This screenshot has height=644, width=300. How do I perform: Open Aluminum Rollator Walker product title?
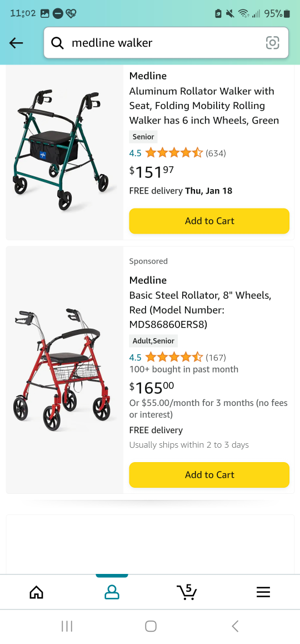[204, 106]
